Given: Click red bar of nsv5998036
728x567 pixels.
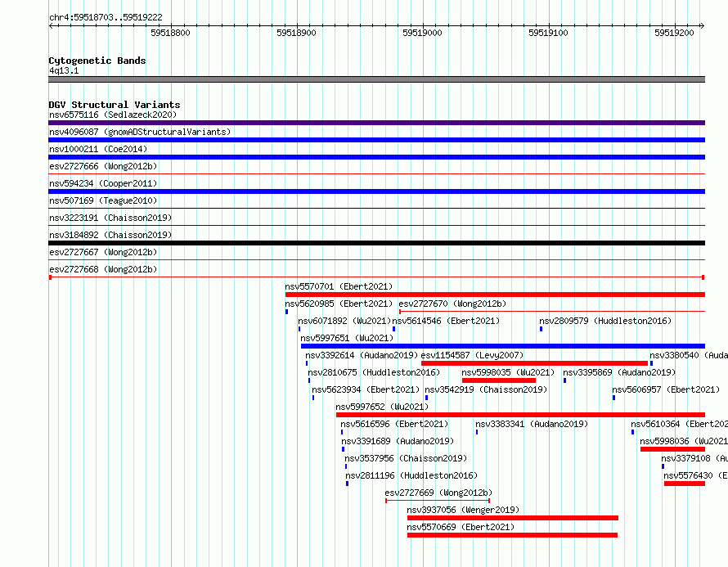Looking at the screenshot, I should pos(672,449).
